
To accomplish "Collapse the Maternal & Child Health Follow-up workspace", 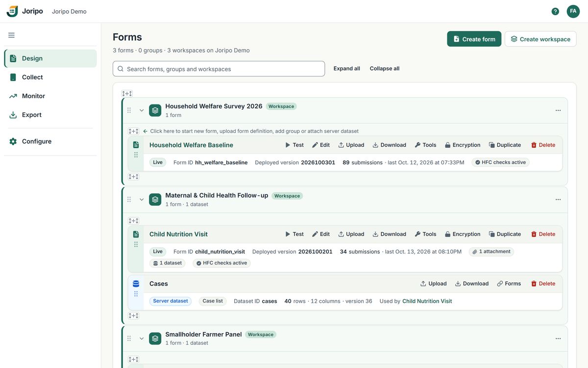I will click(x=142, y=200).
